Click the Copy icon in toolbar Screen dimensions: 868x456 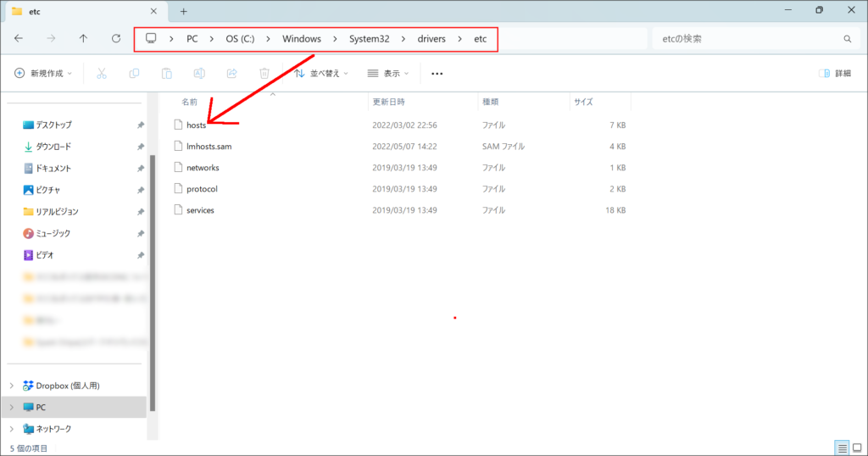click(134, 74)
